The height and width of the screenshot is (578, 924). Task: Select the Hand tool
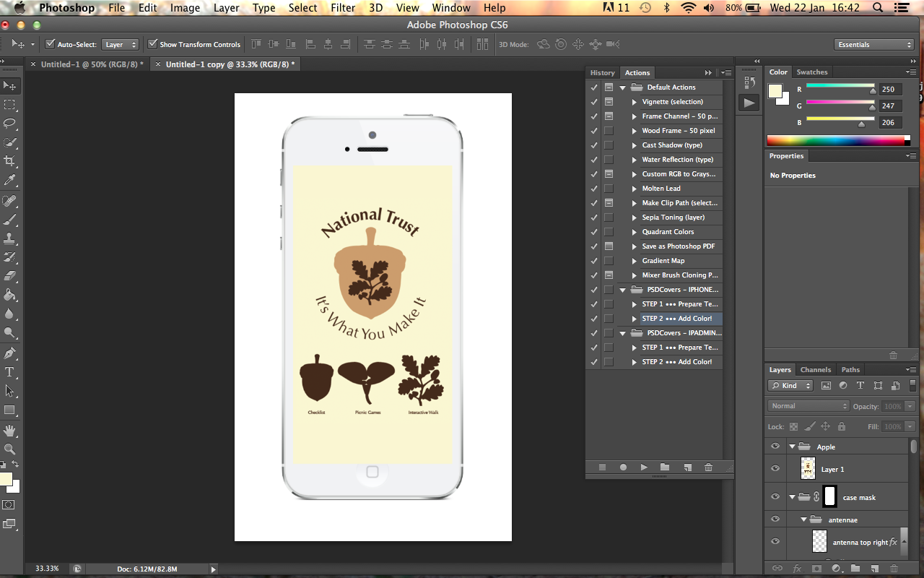[x=10, y=431]
